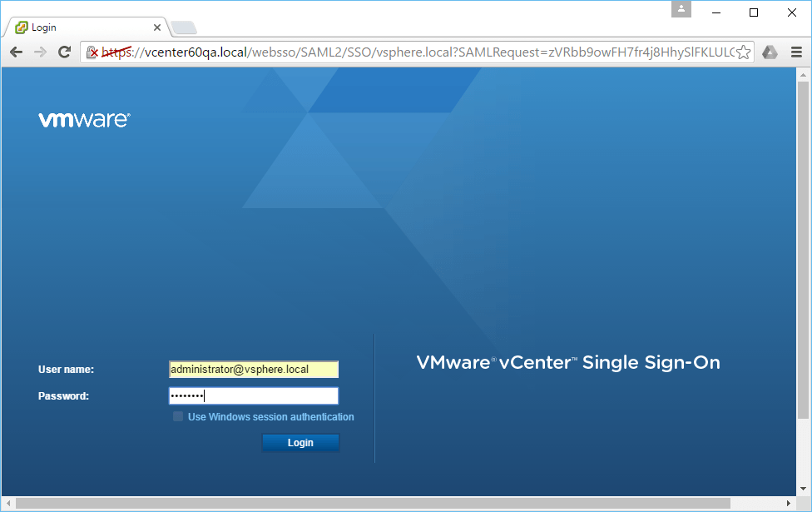The width and height of the screenshot is (812, 512).
Task: Click 'VMware vCenter Single Sign-On' heading
Action: [x=568, y=362]
